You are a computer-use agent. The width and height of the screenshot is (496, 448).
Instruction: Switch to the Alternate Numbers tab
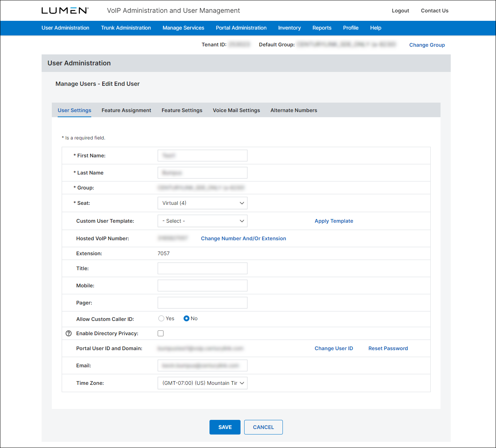click(x=294, y=110)
